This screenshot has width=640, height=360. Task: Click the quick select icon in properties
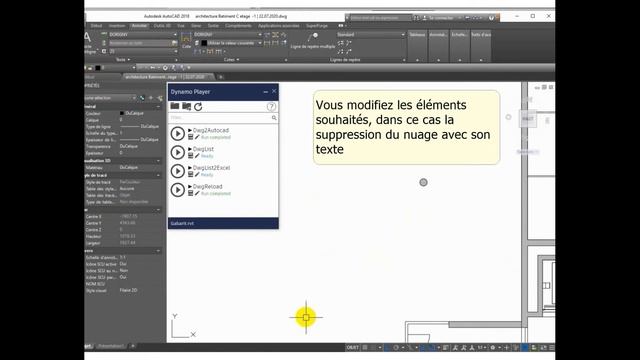pos(160,98)
